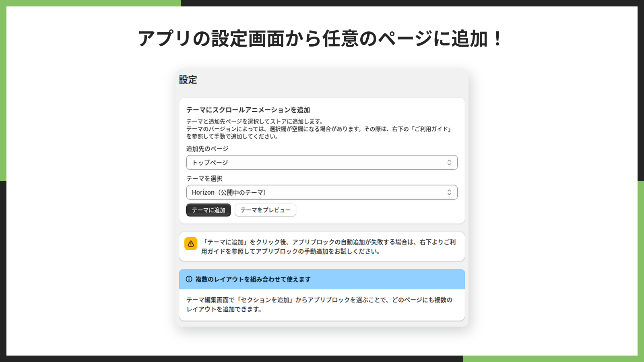Click the 設定 heading

click(x=188, y=80)
